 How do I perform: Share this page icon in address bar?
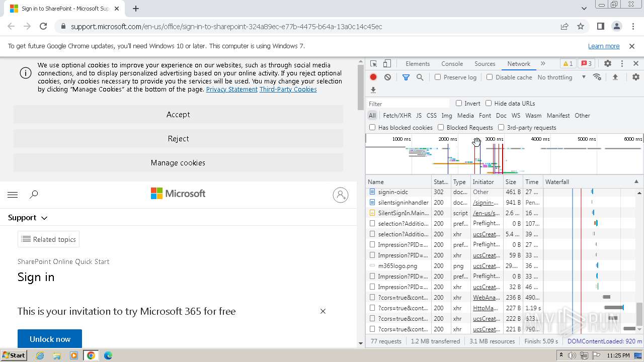[x=565, y=26]
